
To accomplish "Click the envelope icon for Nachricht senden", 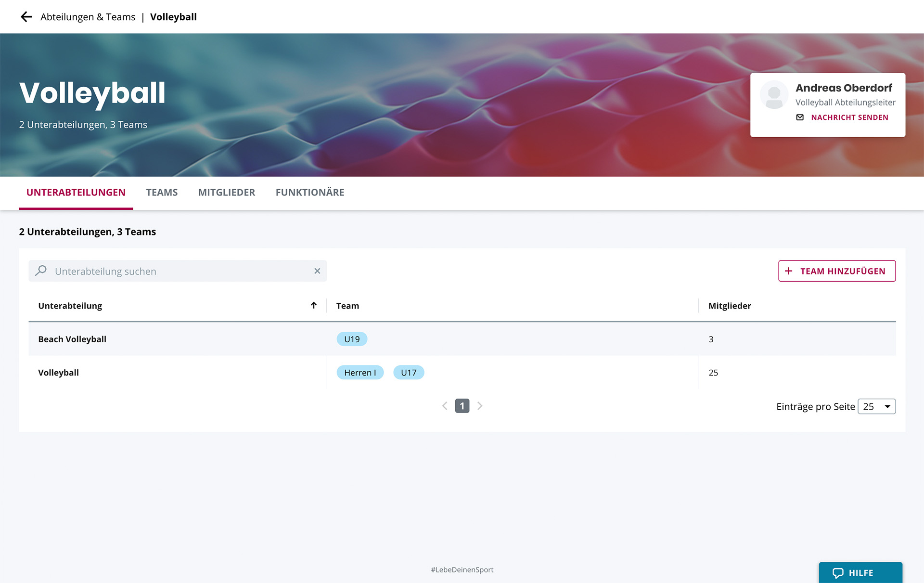I will (x=800, y=117).
